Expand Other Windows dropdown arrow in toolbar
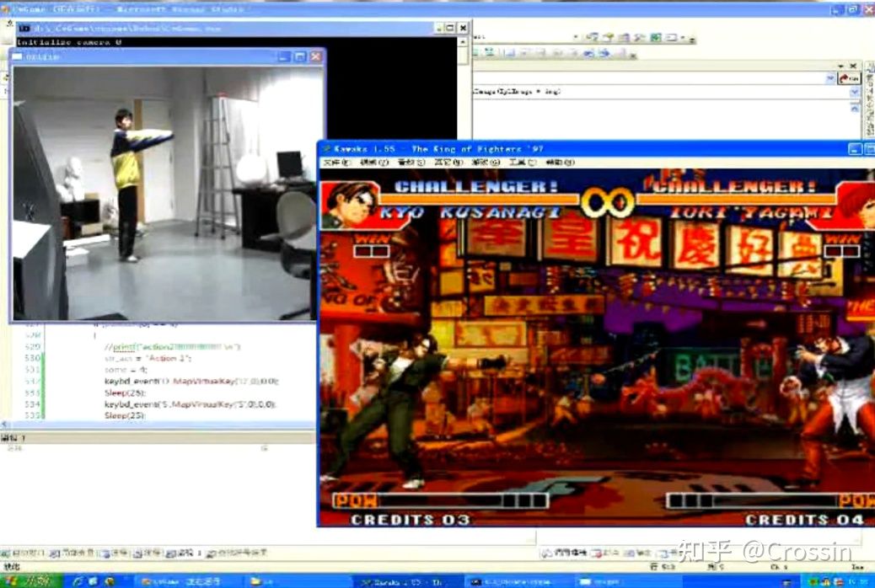 683,38
